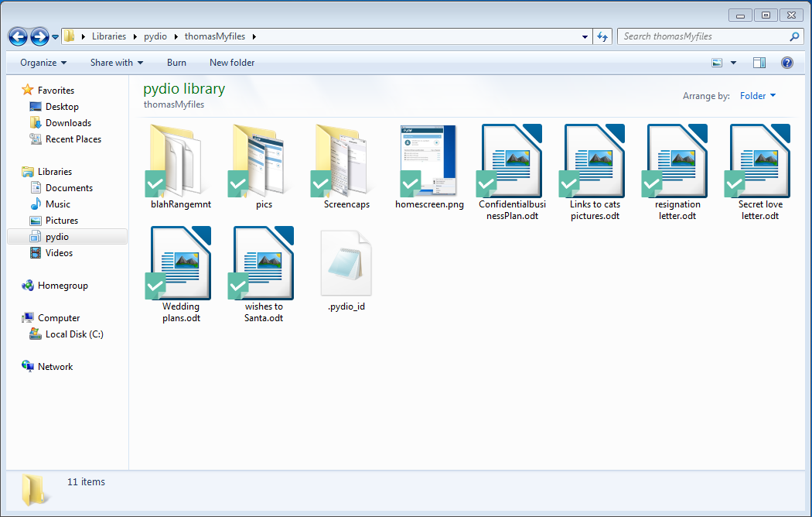Click the search magnifier icon

pos(794,36)
